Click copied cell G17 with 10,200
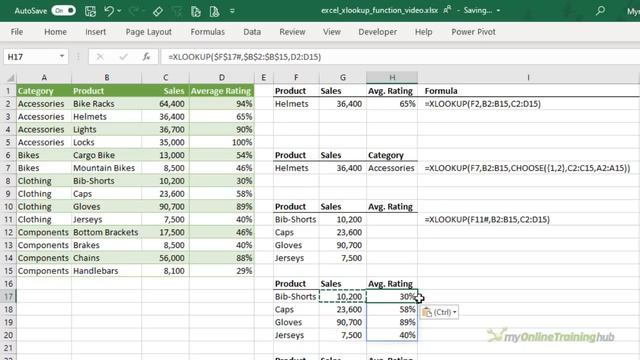Image resolution: width=640 pixels, height=360 pixels. [x=343, y=296]
